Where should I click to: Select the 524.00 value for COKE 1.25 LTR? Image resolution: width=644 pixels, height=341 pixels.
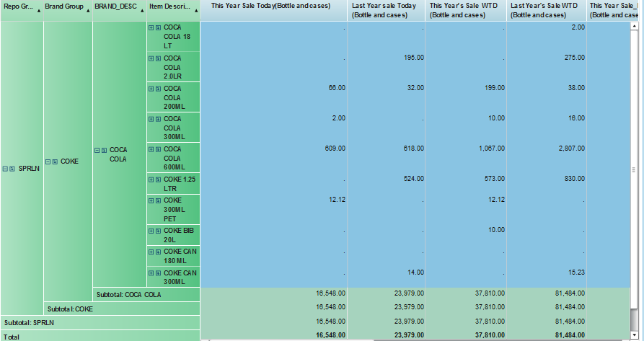(x=414, y=179)
